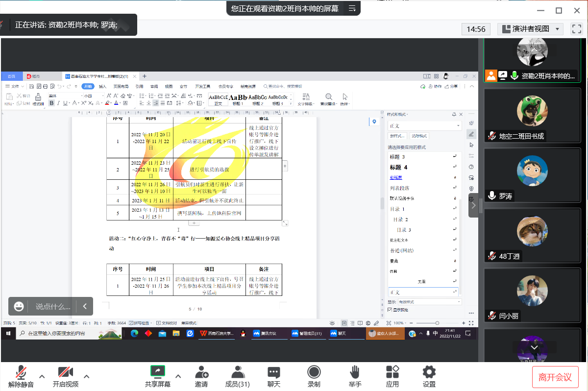Expand video options arrow beside 开启视频
This screenshot has height=391, width=588.
(87, 376)
